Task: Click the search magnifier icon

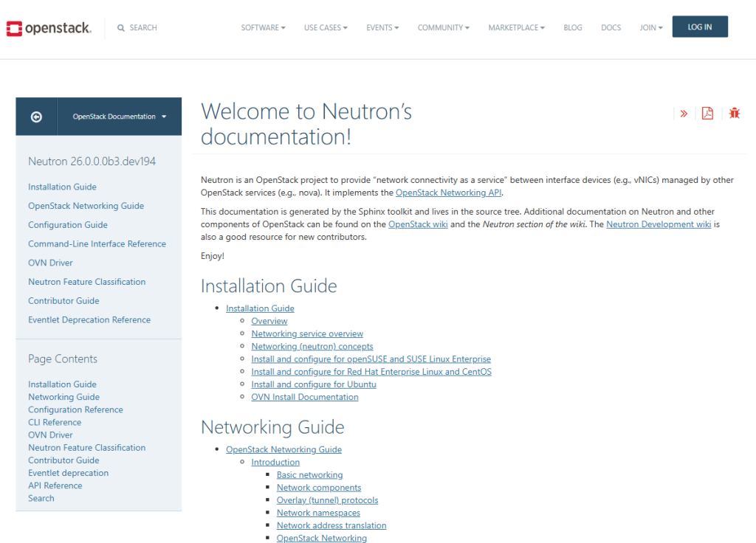Action: [120, 28]
